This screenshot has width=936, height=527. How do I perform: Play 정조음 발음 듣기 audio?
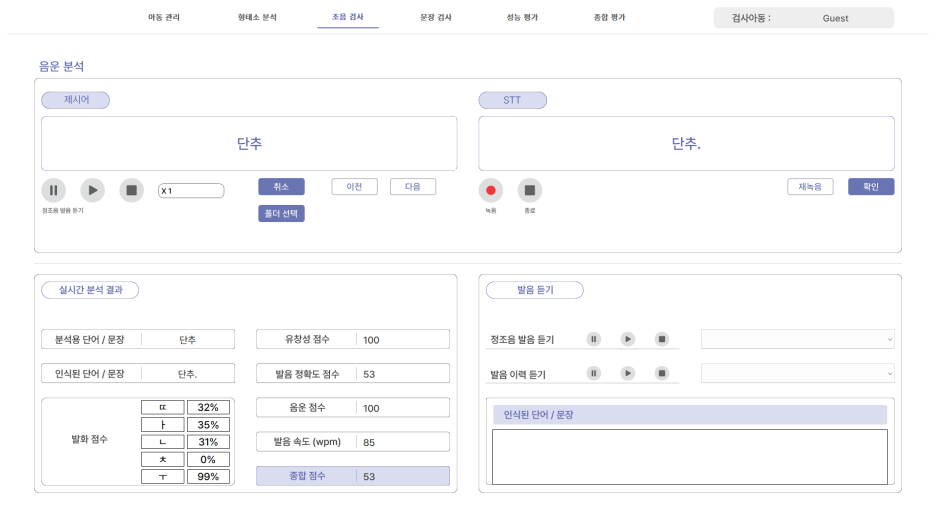(627, 339)
